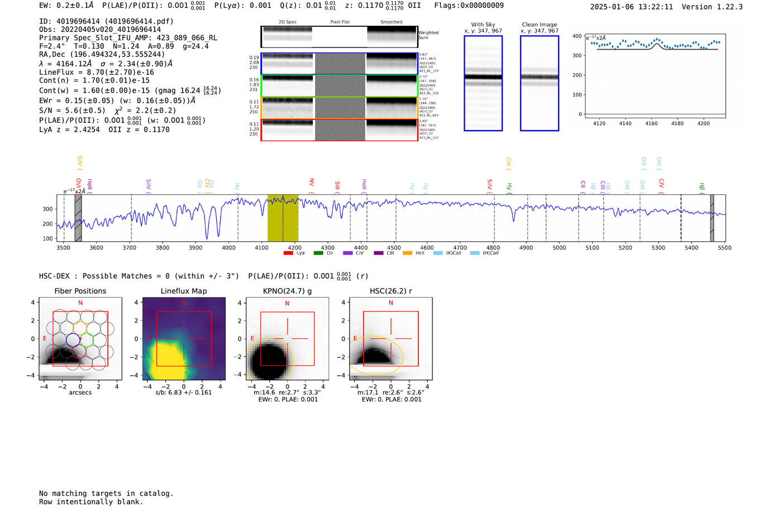This screenshot has width=782, height=532.
Task: Click the yellow highlighted band in spectrum
Action: [x=283, y=218]
